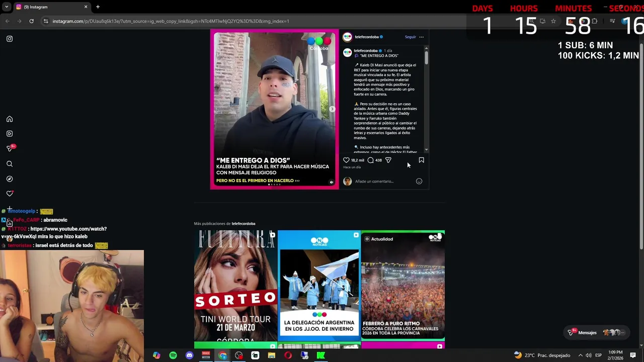View likes count 18,2 mil
This screenshot has width=644, height=362.
point(358,160)
